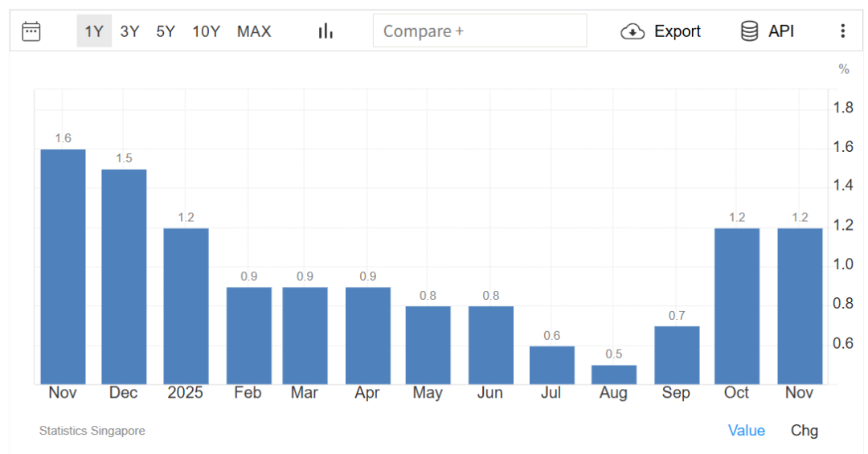Image resolution: width=868 pixels, height=454 pixels.
Task: Switch to the 3Y time range
Action: click(129, 31)
